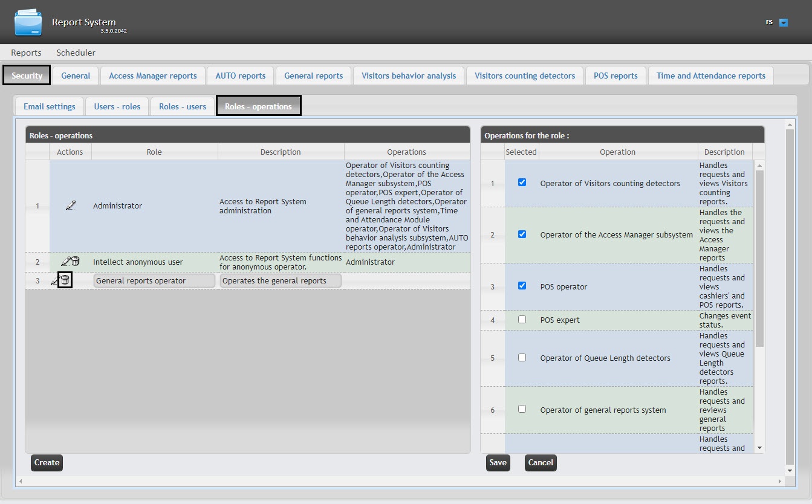This screenshot has width=812, height=504.
Task: Click the edit pencil icon for Administrator role
Action: pyautogui.click(x=71, y=206)
